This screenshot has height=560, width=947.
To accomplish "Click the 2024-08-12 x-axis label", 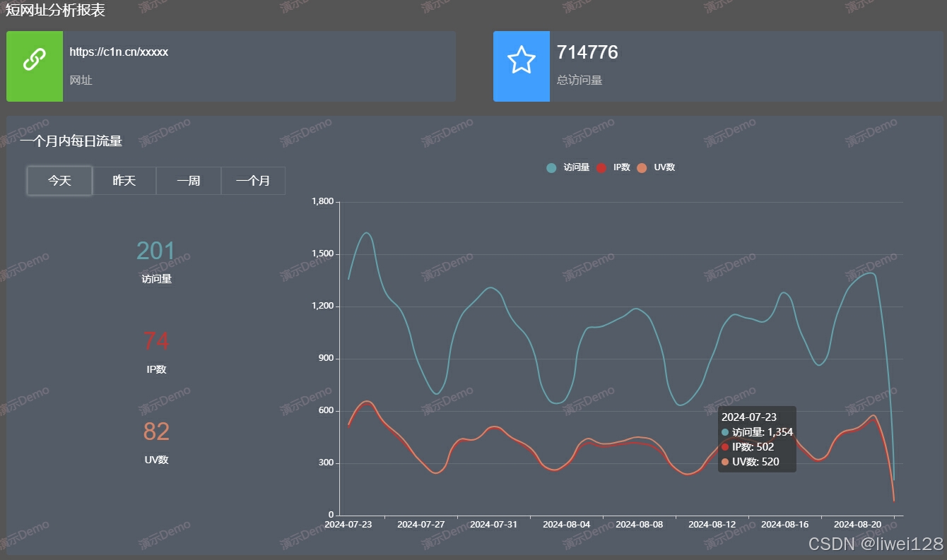I will pos(712,525).
